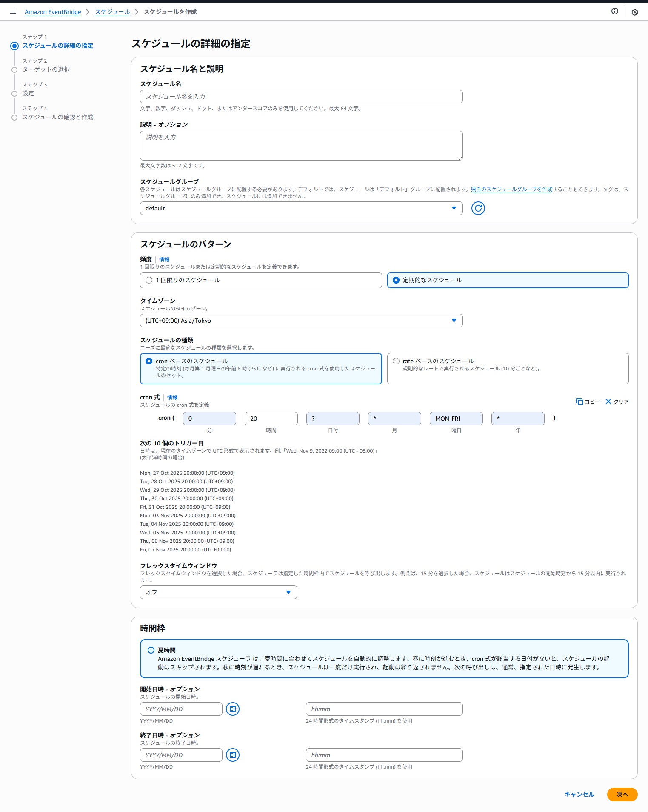This screenshot has height=812, width=648.
Task: Open the flexible time window dropdown
Action: click(218, 592)
